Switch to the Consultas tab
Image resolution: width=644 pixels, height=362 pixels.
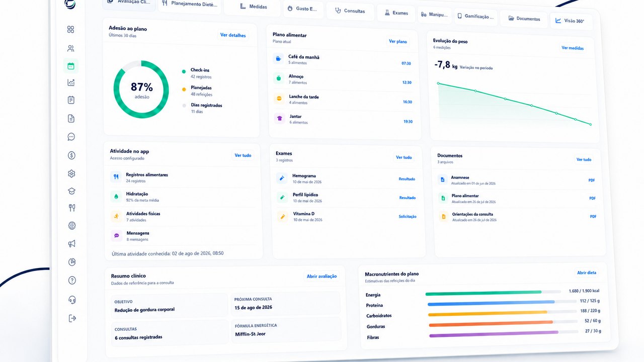point(350,11)
